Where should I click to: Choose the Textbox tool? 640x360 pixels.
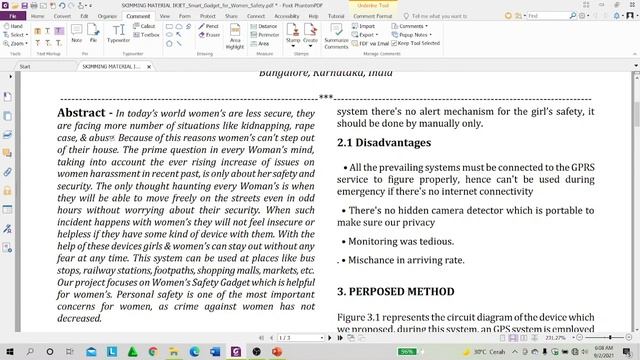(146, 35)
